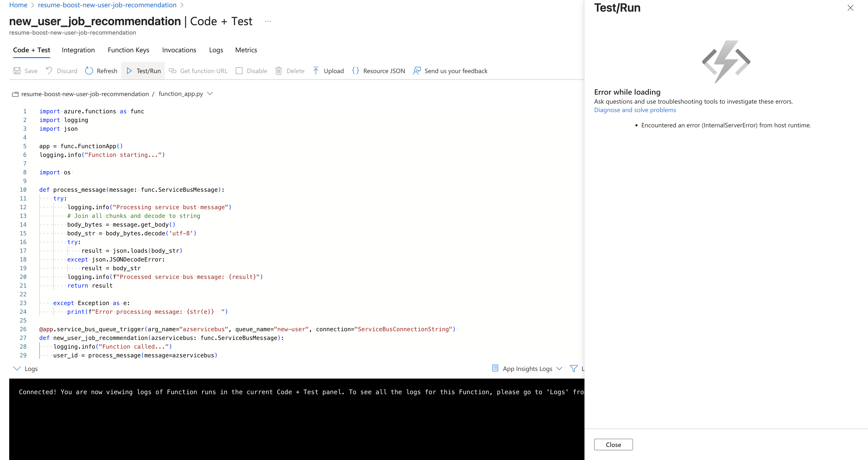Click the Test/Run play icon
868x460 pixels.
pos(129,71)
